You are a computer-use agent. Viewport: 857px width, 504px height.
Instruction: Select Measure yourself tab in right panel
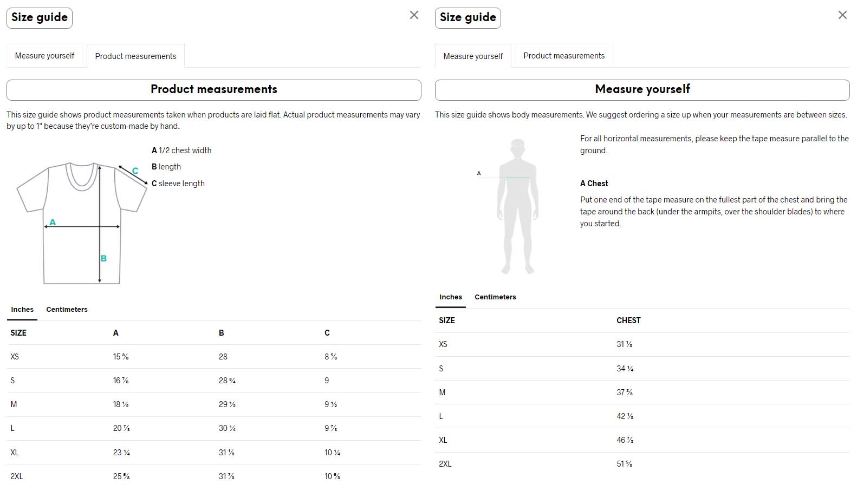[473, 56]
